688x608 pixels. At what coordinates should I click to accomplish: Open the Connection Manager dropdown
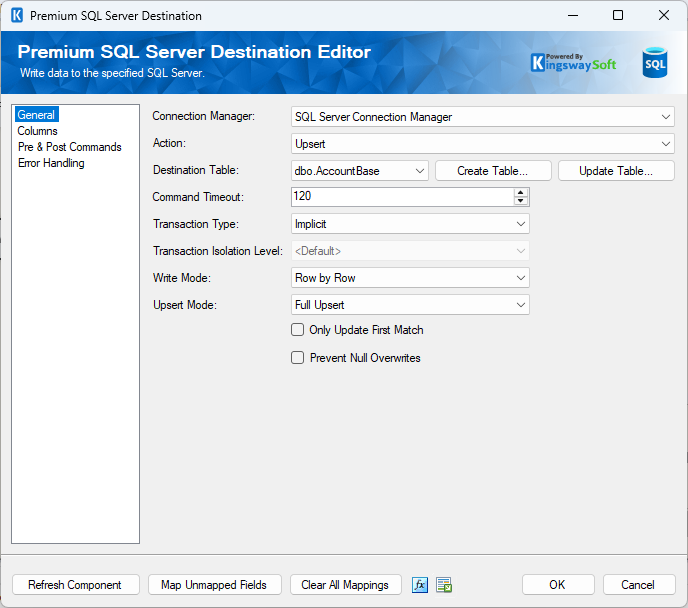483,117
